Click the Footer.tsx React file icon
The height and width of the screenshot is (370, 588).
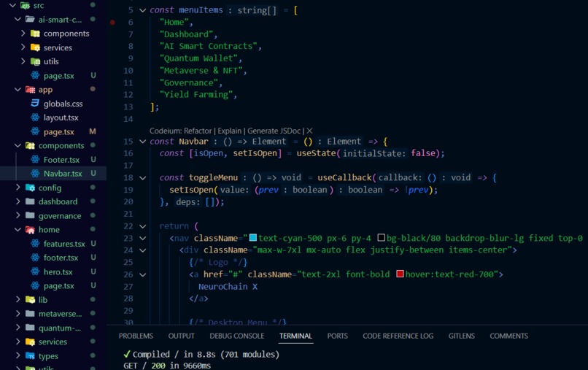click(35, 160)
